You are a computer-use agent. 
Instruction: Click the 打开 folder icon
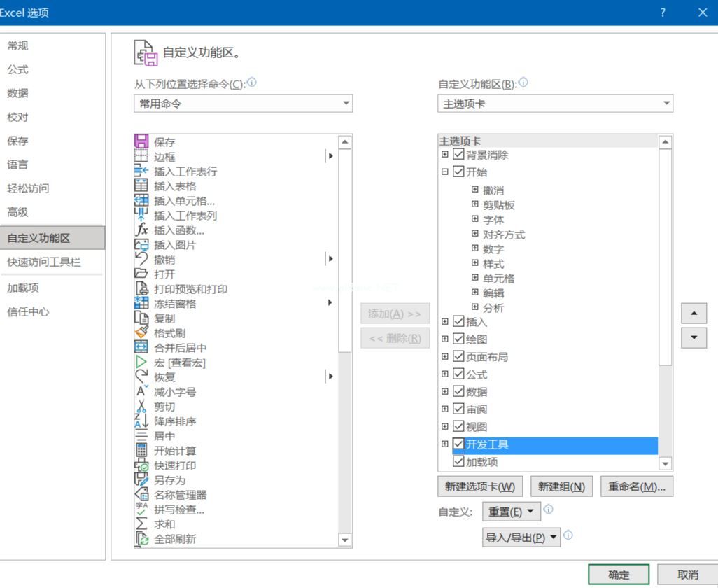point(141,274)
